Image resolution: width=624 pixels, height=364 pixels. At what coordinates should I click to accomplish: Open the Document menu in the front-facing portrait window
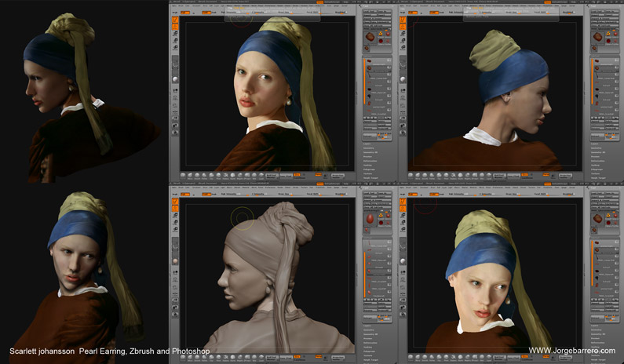[196, 5]
